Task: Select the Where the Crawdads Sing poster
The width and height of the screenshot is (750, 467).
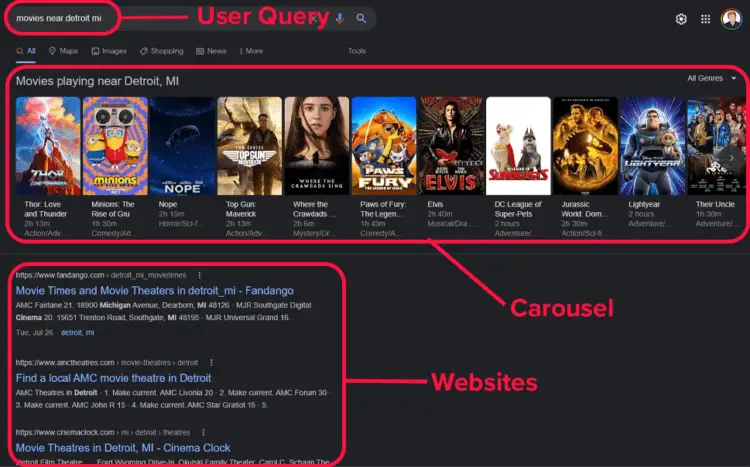Action: pos(317,146)
